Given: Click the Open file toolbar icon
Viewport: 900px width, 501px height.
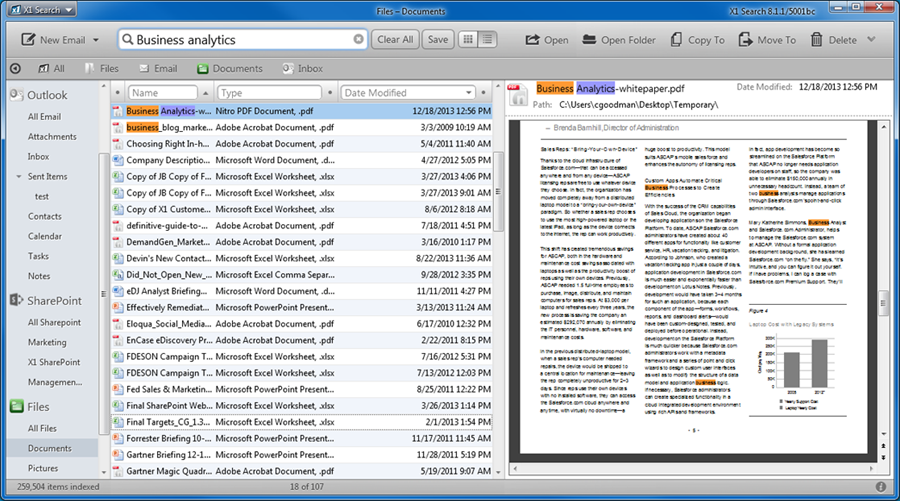Looking at the screenshot, I should point(532,40).
